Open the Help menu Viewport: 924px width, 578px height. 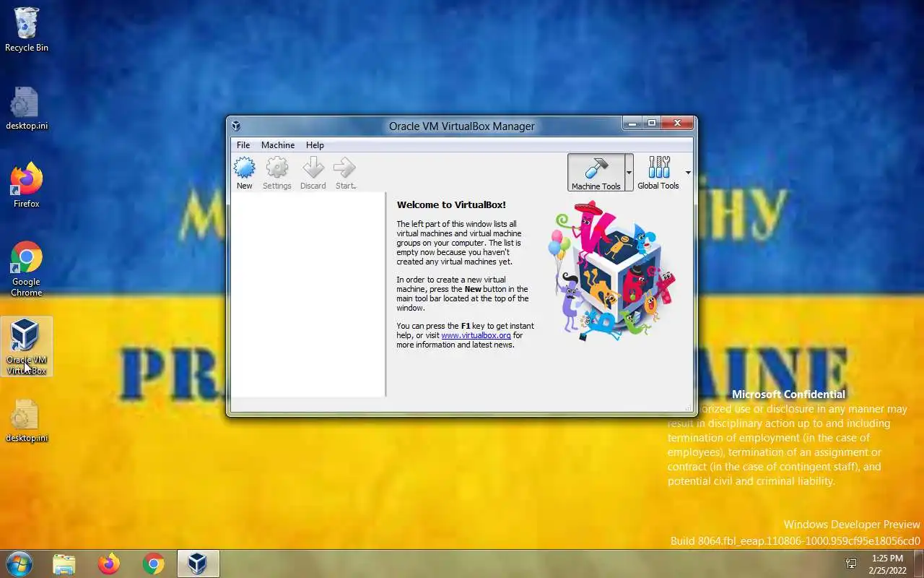coord(315,144)
